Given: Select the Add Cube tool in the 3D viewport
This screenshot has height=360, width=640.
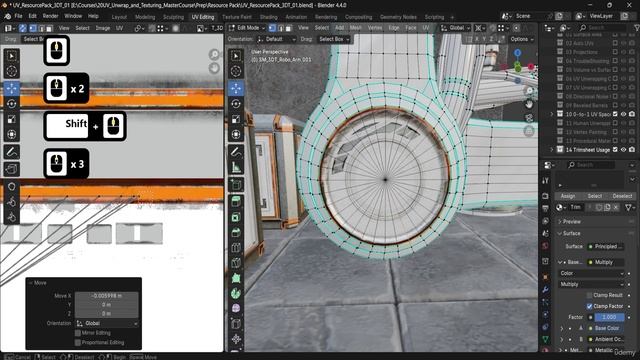Looking at the screenshot, I should [236, 185].
